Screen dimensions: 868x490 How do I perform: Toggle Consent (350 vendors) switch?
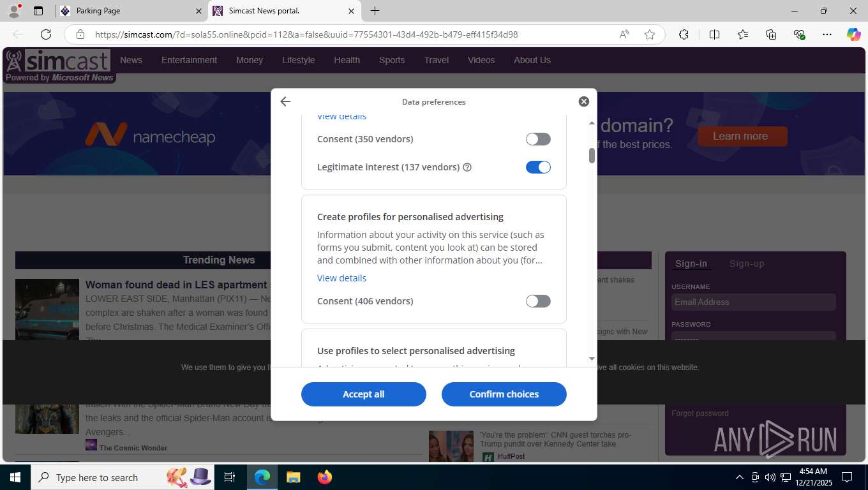[x=538, y=139]
